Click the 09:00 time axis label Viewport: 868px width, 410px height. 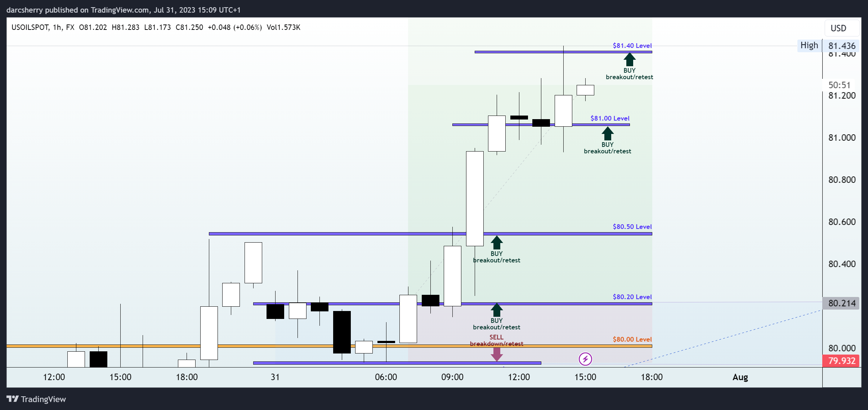click(452, 377)
